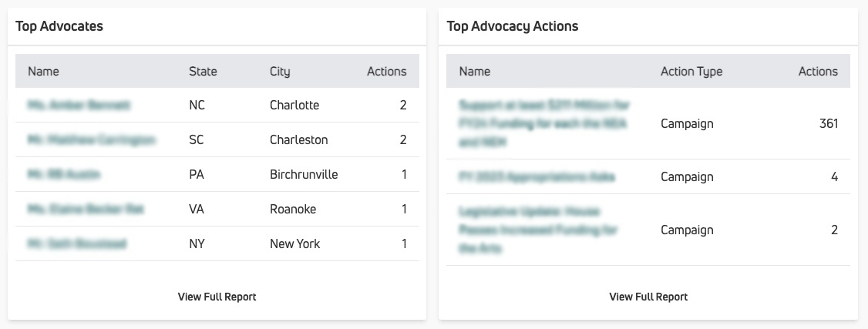Select the NY state cell
This screenshot has height=329, width=868.
tap(197, 243)
